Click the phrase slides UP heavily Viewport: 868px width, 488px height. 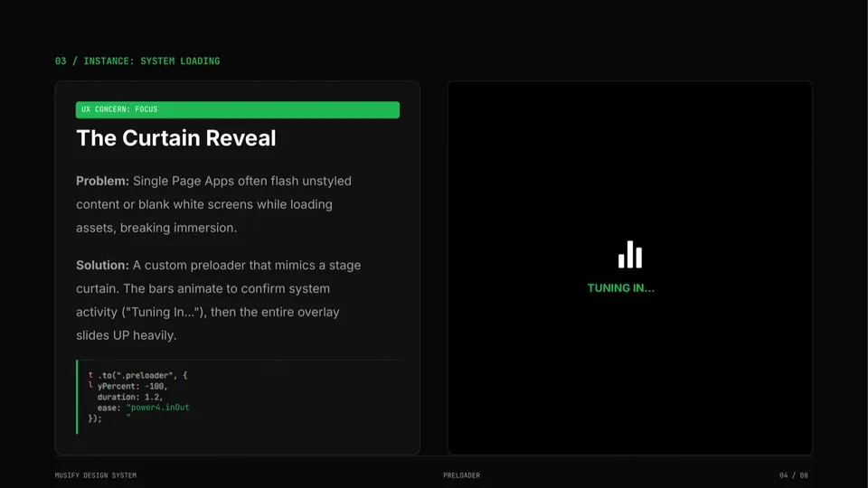coord(127,335)
